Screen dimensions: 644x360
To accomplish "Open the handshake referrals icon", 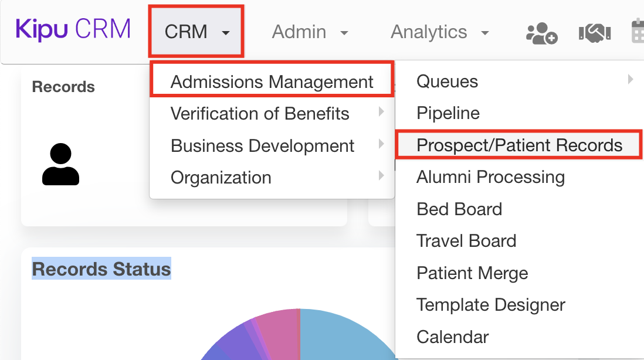I will 594,32.
